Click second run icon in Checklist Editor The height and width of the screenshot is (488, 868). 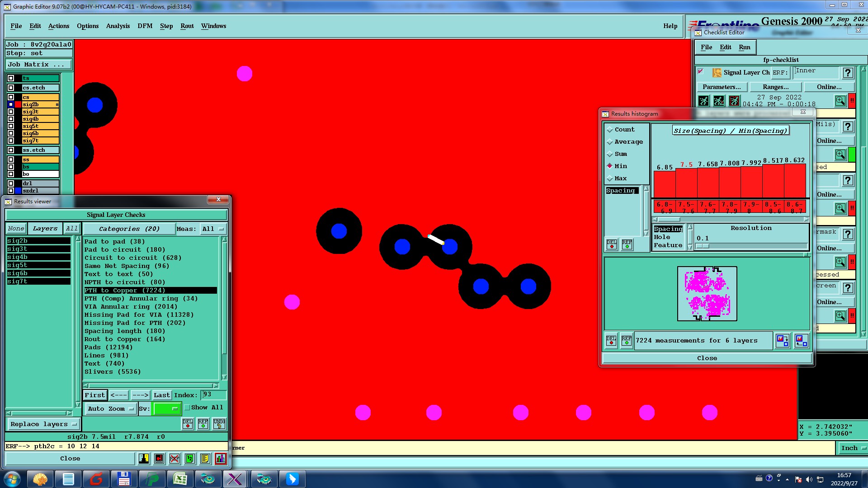coord(719,101)
